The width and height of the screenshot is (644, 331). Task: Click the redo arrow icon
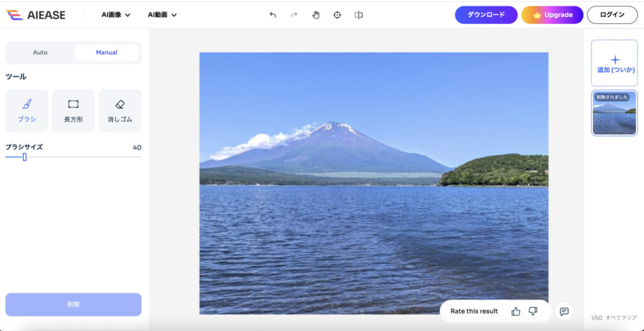[294, 15]
